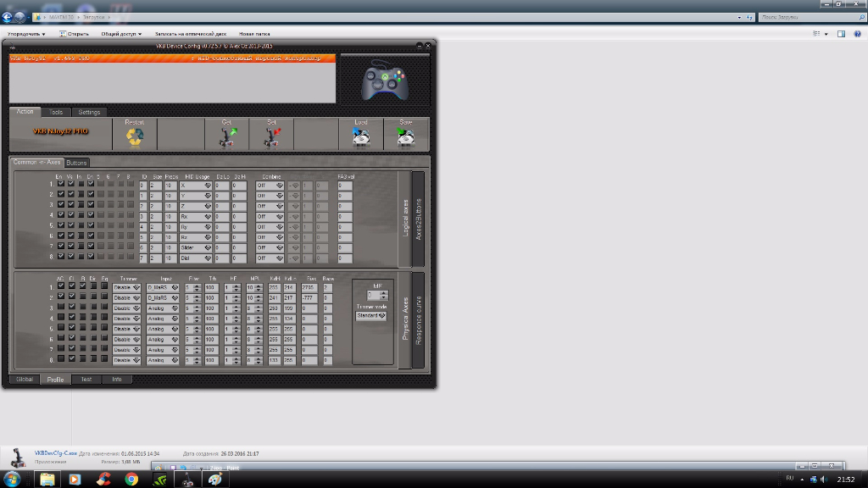Toggle Eq checkbox for physical axis 6

[x=104, y=338]
